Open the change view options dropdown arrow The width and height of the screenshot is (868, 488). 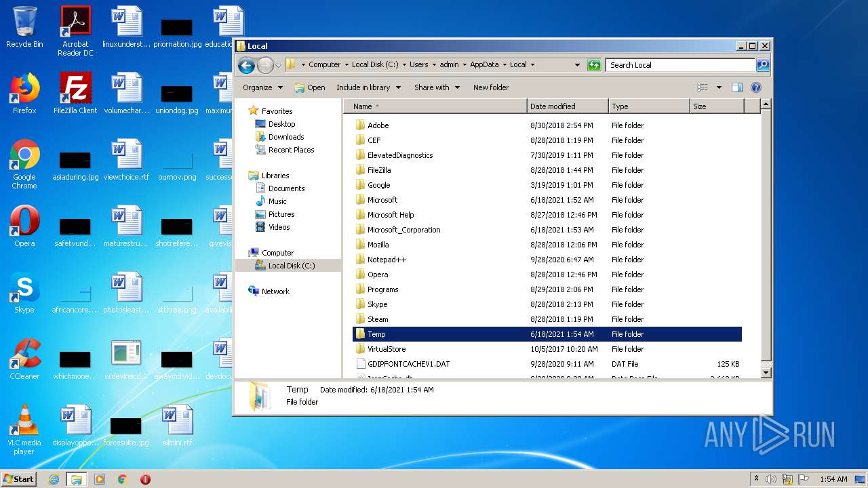pos(719,87)
